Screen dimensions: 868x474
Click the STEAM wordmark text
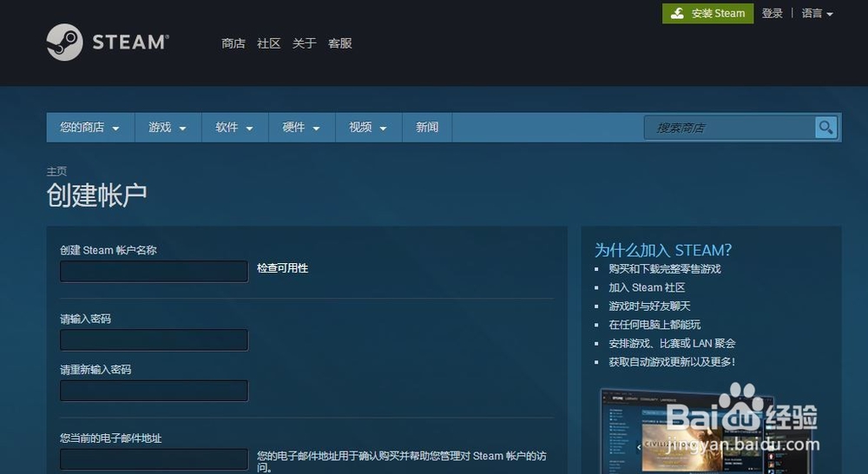click(x=131, y=42)
